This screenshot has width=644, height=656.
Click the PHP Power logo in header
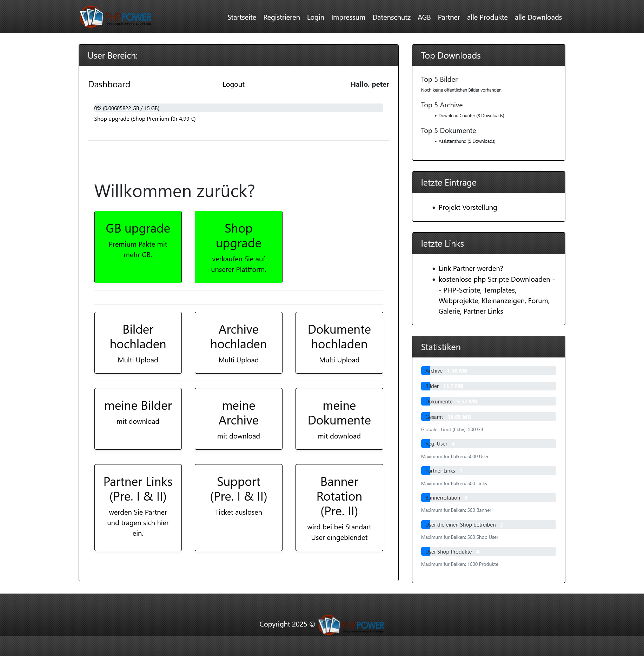pos(115,17)
